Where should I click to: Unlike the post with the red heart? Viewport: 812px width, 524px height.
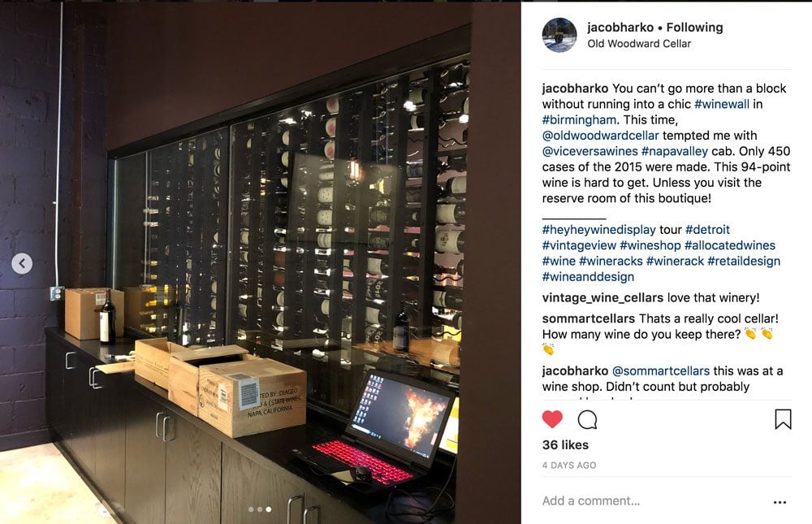(552, 418)
